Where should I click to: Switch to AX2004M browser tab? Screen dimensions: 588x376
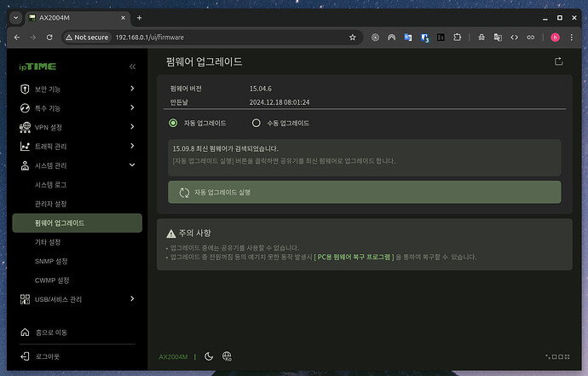pos(78,18)
